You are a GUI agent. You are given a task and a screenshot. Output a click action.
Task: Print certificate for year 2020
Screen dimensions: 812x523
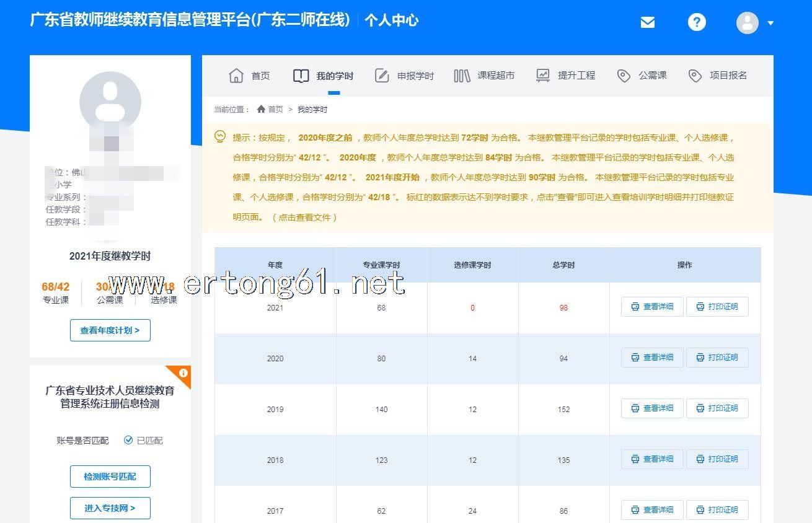click(717, 358)
